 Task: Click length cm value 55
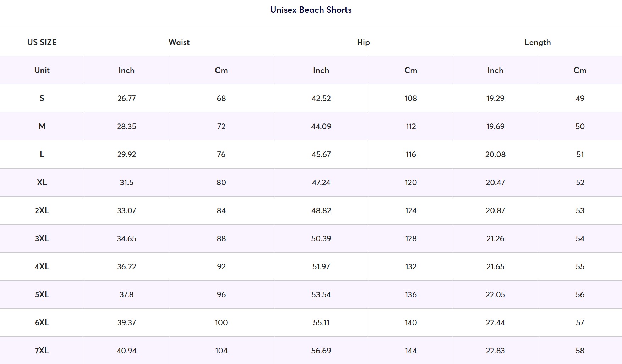tap(580, 266)
